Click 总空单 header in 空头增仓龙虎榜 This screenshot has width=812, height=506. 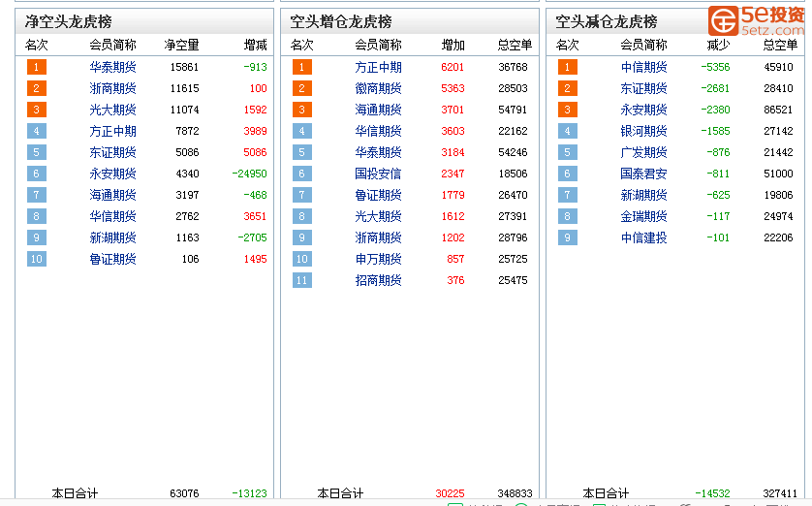tap(515, 45)
